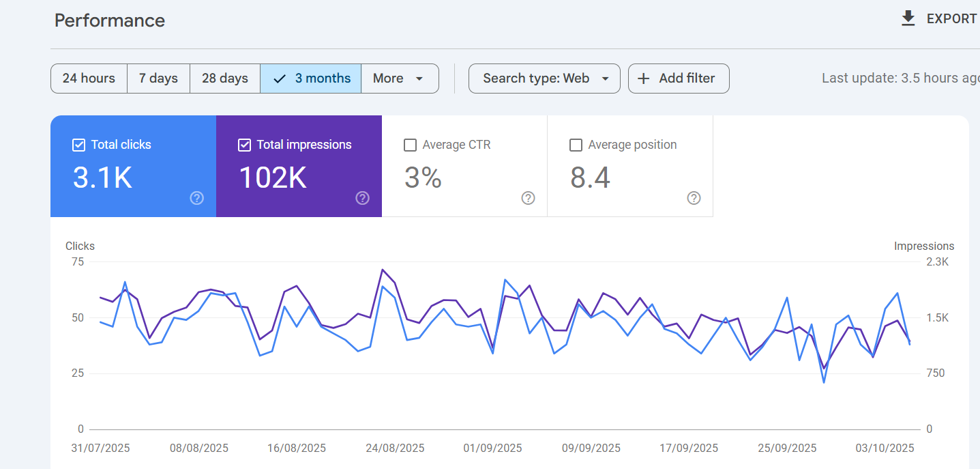Click the 24/08/2025 peak on chart
Image resolution: width=980 pixels, height=469 pixels.
point(383,270)
